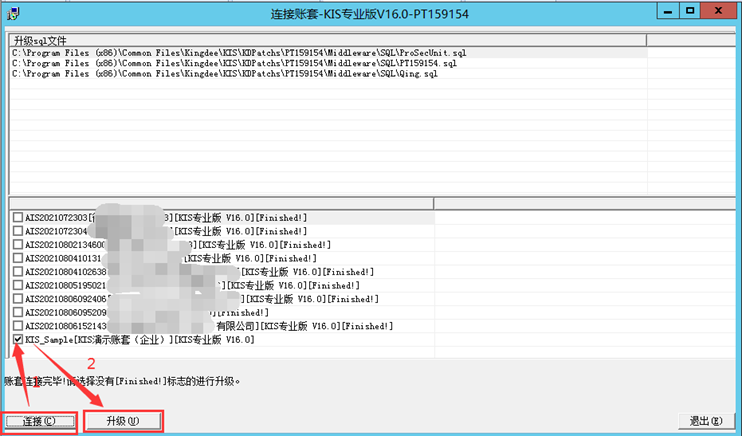
Task: Minimize the 连接账套 window
Action: point(668,11)
